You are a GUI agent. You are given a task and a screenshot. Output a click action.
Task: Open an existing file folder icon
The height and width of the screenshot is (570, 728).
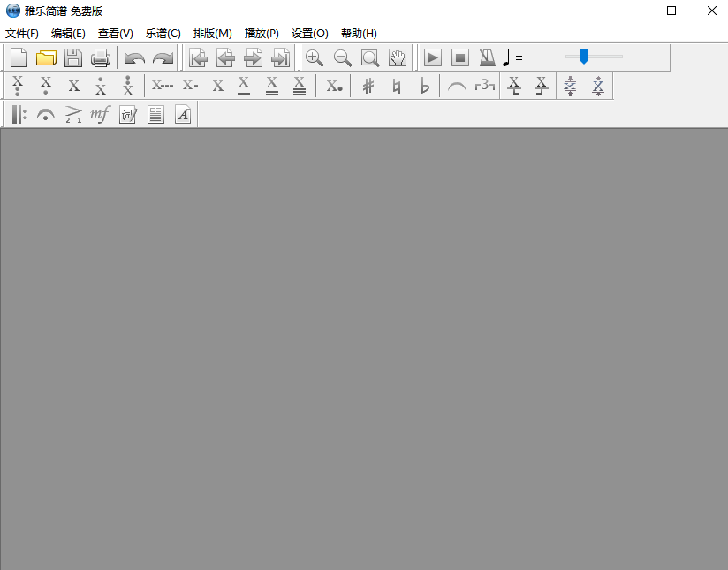click(x=46, y=58)
